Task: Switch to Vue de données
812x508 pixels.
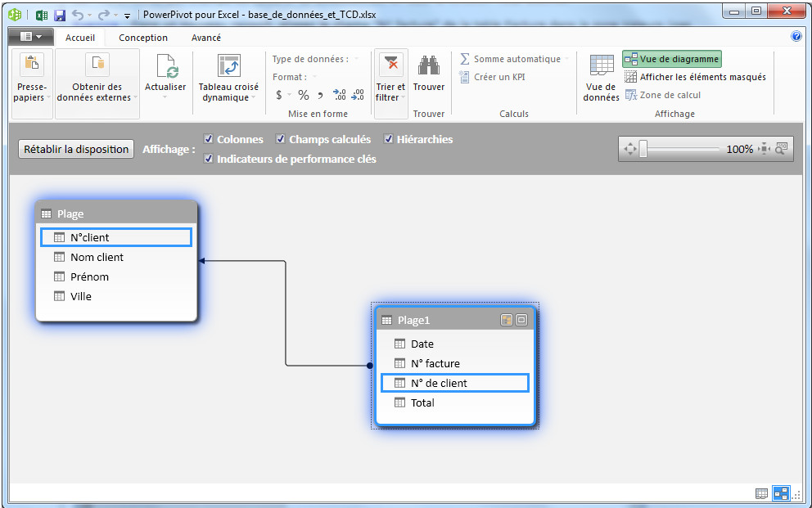Action: [602, 78]
